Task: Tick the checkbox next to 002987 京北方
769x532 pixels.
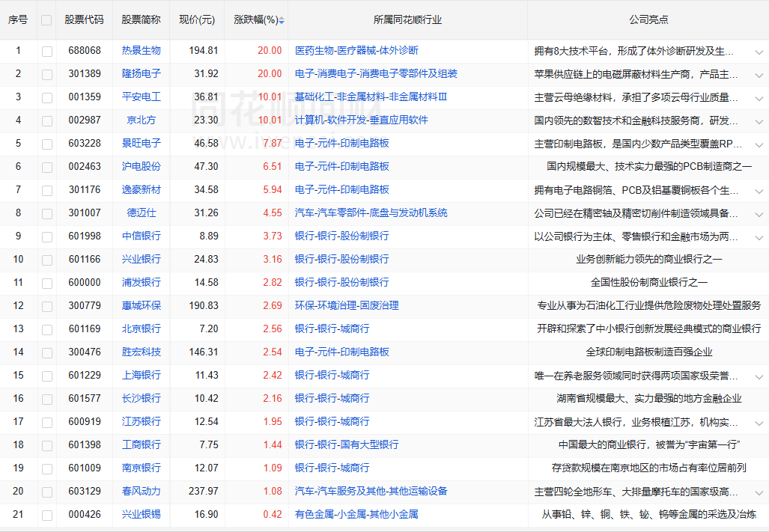Action: click(x=47, y=121)
